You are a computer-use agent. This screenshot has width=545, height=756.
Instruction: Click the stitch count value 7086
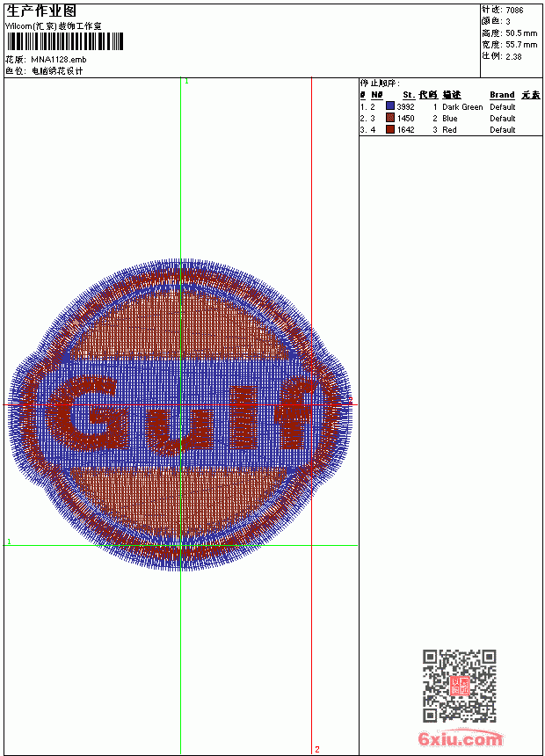coord(514,11)
